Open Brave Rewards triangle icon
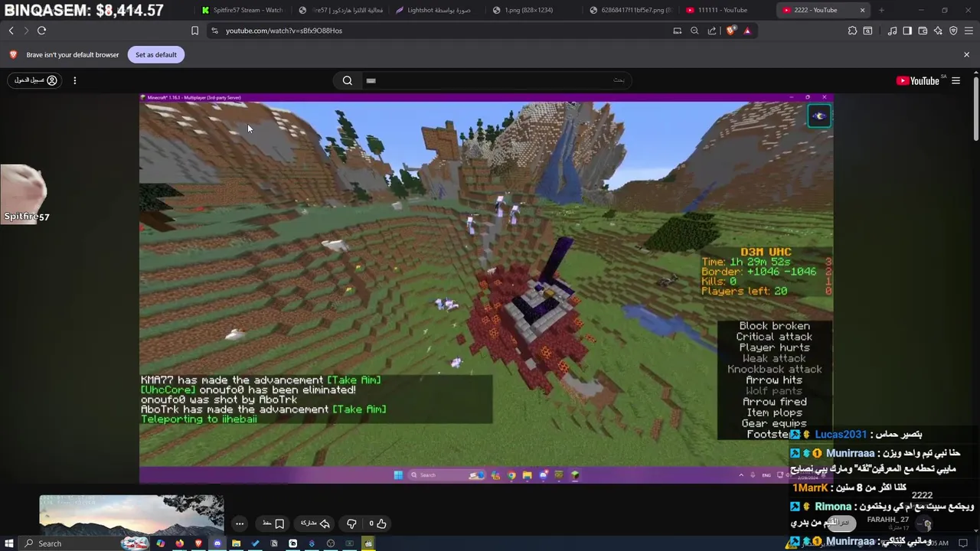 pos(747,31)
